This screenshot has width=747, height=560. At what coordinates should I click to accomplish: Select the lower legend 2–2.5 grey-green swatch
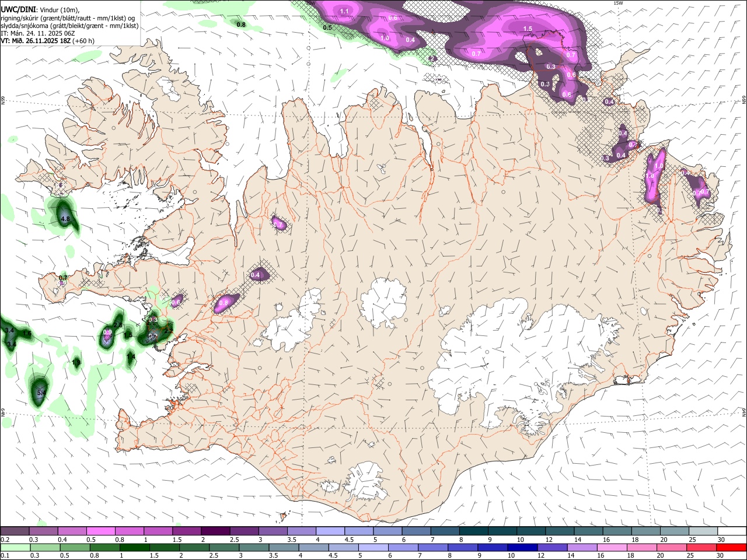[194, 547]
